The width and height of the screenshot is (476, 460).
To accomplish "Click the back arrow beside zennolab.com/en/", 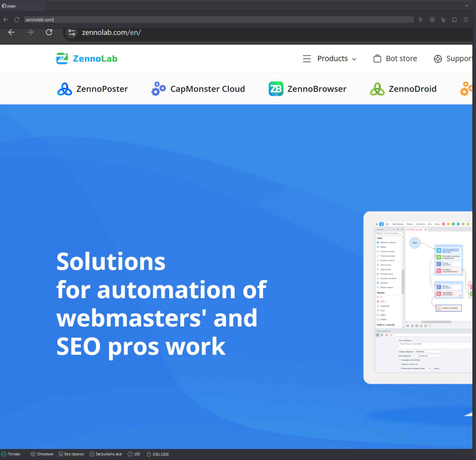I will click(11, 32).
